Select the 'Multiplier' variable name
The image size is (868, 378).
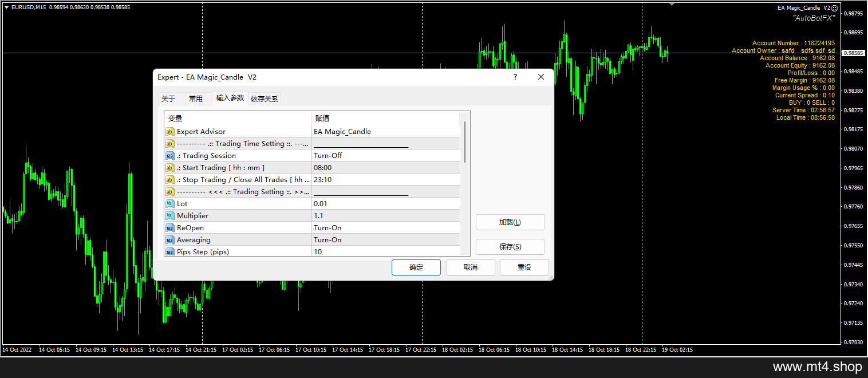(192, 216)
